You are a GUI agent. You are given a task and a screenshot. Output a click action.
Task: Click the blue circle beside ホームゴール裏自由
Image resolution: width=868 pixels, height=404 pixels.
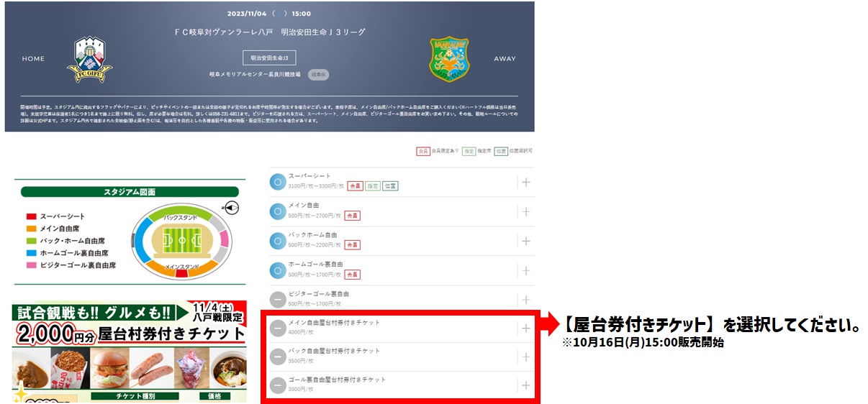click(x=278, y=270)
